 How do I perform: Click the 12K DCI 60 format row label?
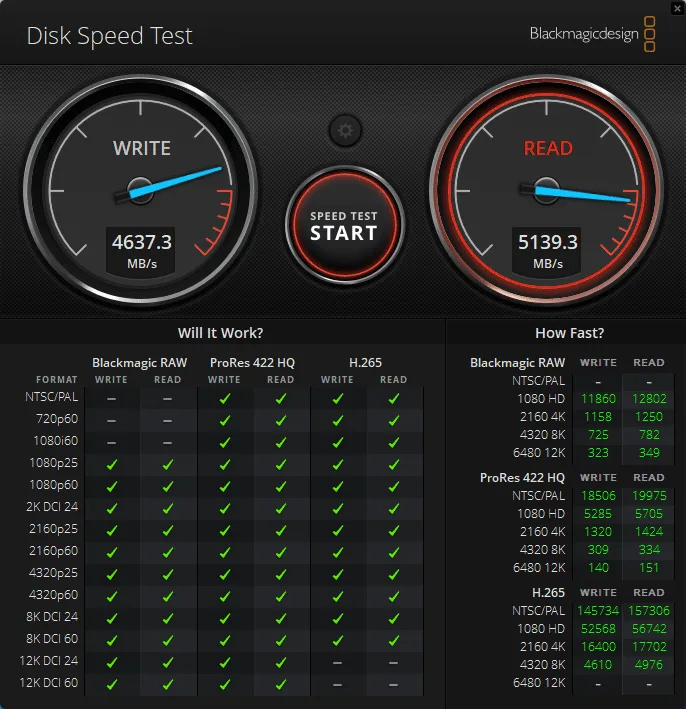49,683
